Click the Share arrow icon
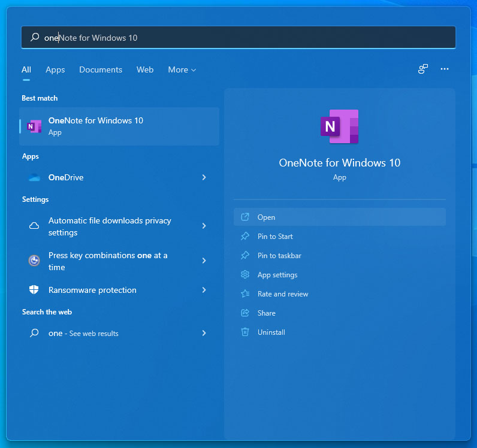477x448 pixels. tap(245, 313)
